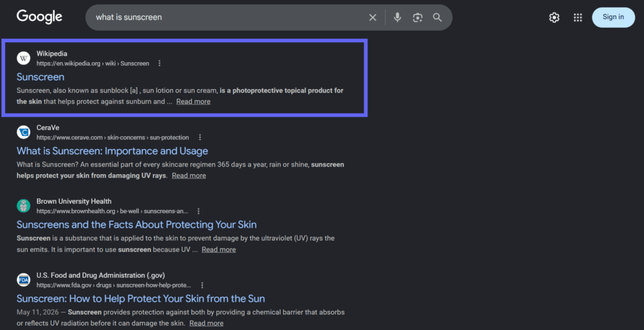
Task: Click the FDA favicon
Action: point(23,280)
